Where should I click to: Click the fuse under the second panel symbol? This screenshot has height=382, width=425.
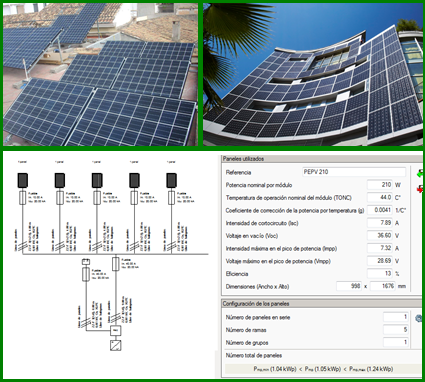(60, 198)
